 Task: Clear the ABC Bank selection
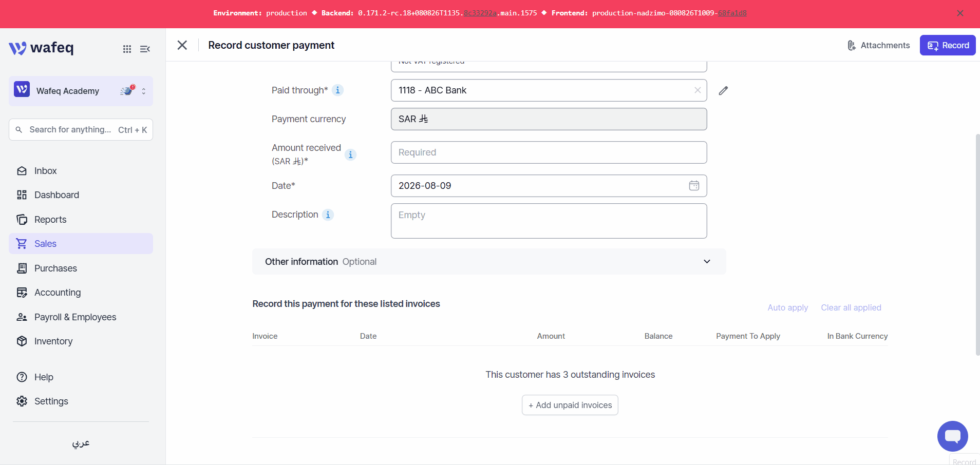[x=698, y=90]
